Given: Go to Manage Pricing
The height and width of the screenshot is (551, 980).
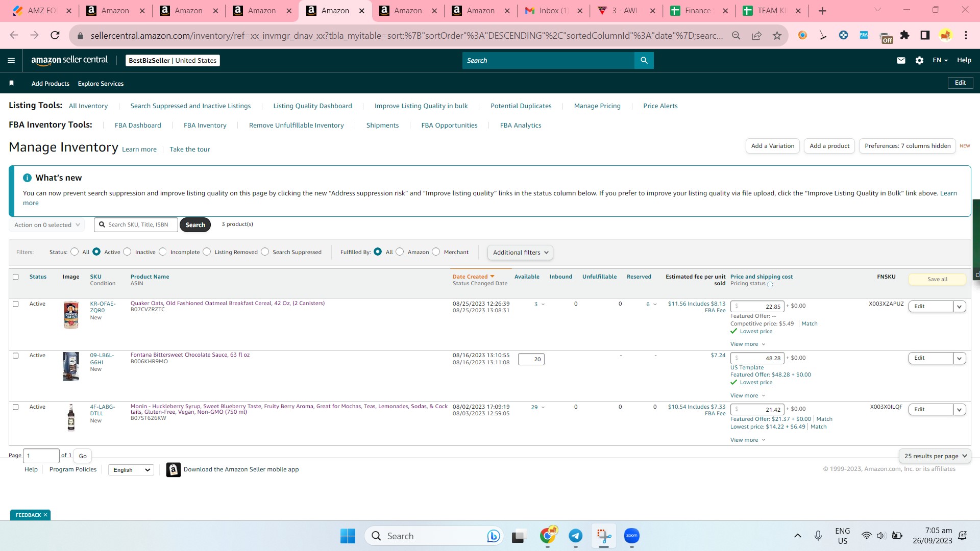Looking at the screenshot, I should 597,106.
